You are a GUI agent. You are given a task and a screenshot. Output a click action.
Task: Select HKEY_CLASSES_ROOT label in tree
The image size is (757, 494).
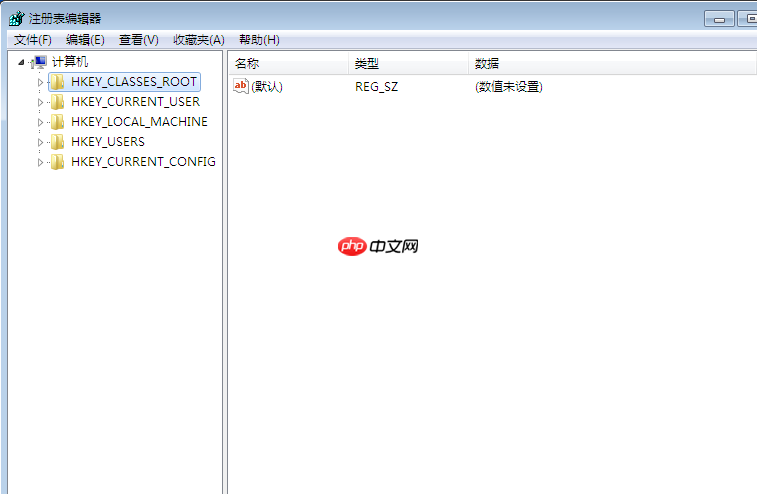(x=134, y=82)
